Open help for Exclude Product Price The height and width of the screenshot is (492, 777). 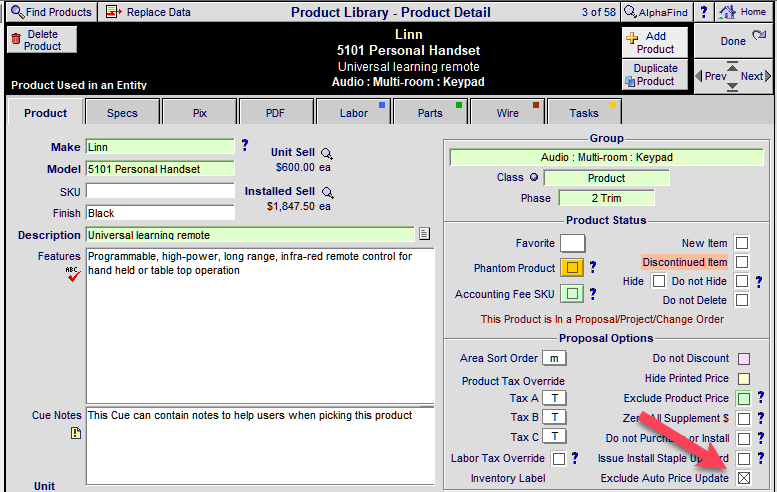pyautogui.click(x=761, y=397)
